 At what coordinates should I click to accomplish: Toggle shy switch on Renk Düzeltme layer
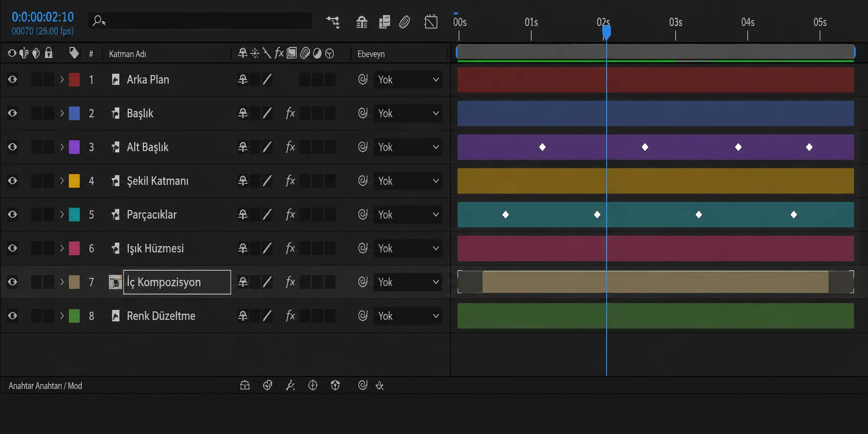[243, 316]
